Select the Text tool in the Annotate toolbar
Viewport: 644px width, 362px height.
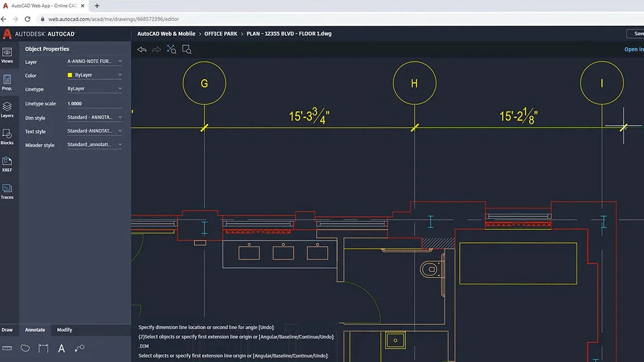(x=61, y=347)
